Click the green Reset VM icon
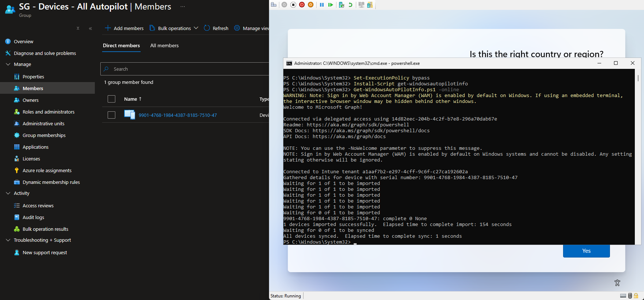Viewport: 644px width, 300px height. click(x=331, y=5)
